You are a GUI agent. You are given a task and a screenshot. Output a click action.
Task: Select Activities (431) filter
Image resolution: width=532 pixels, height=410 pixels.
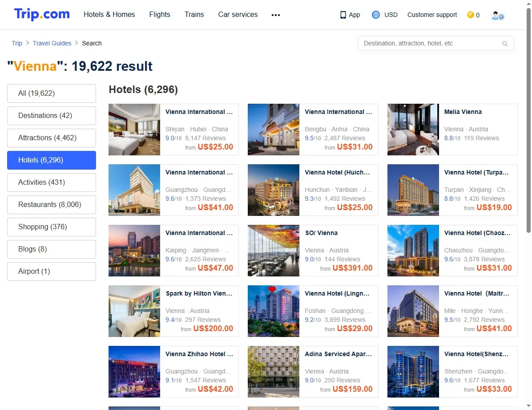[x=52, y=183]
